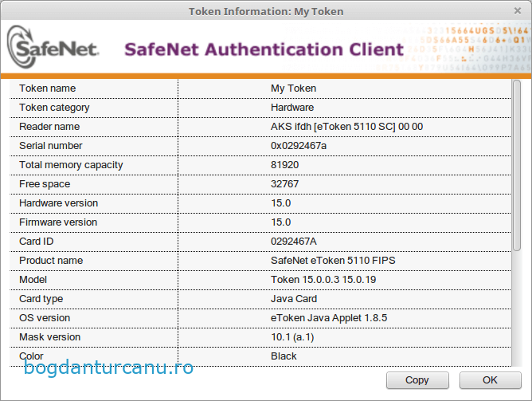Select the 'Serial number' label

pos(50,146)
